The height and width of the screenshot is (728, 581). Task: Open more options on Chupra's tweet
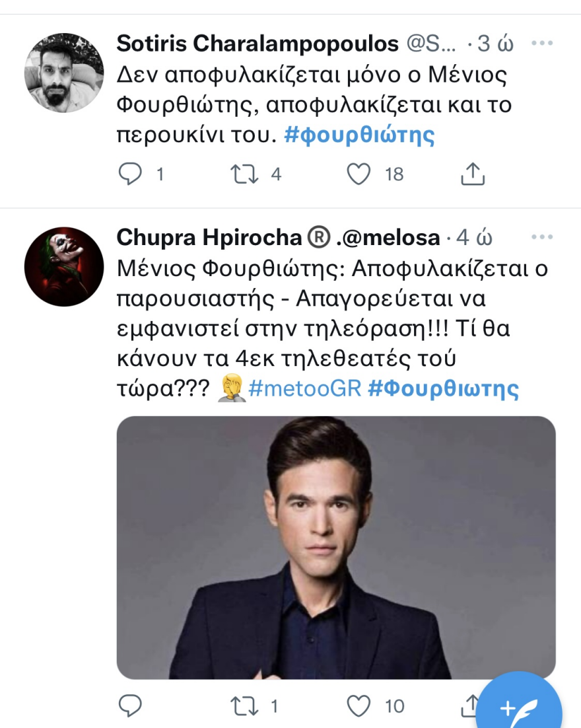[x=543, y=237]
